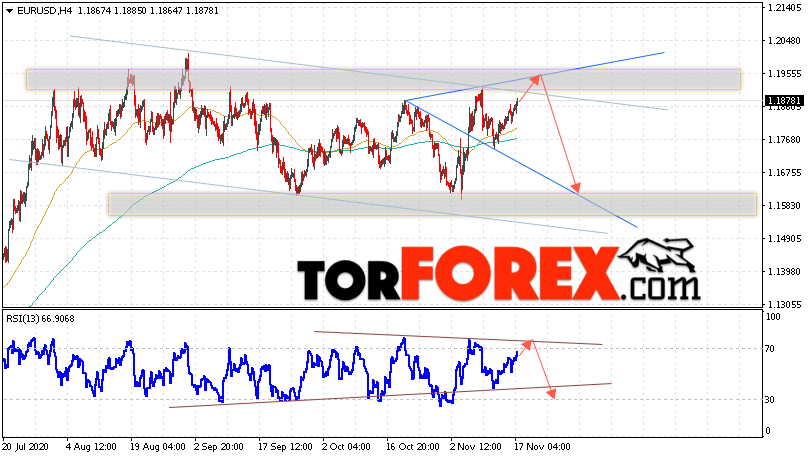Click the 4 Aug 12:00 time label
808x458 pixels.
coord(91,447)
